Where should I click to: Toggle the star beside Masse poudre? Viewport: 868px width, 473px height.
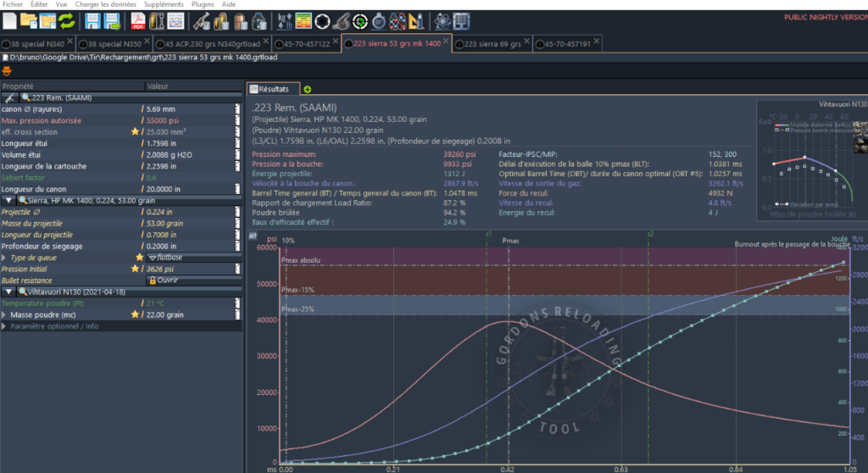(x=134, y=314)
